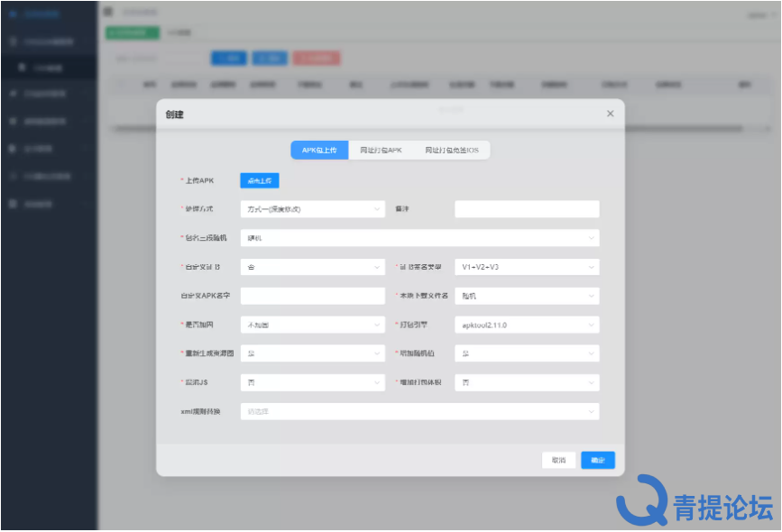The height and width of the screenshot is (532, 782).
Task: Switch to the 网址打包免签IOS tab
Action: click(x=451, y=151)
